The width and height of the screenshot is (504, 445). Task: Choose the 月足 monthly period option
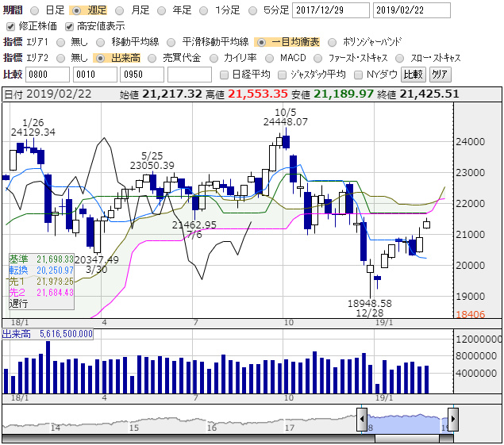click(119, 10)
